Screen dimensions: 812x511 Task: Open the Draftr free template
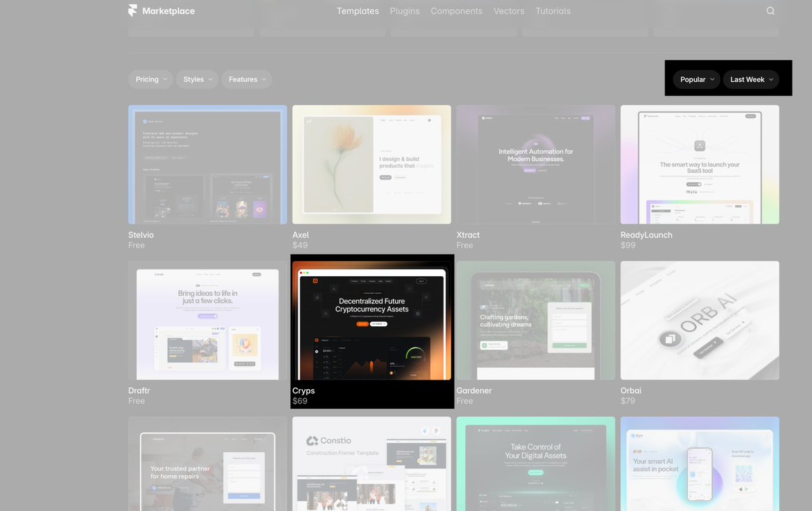(207, 319)
